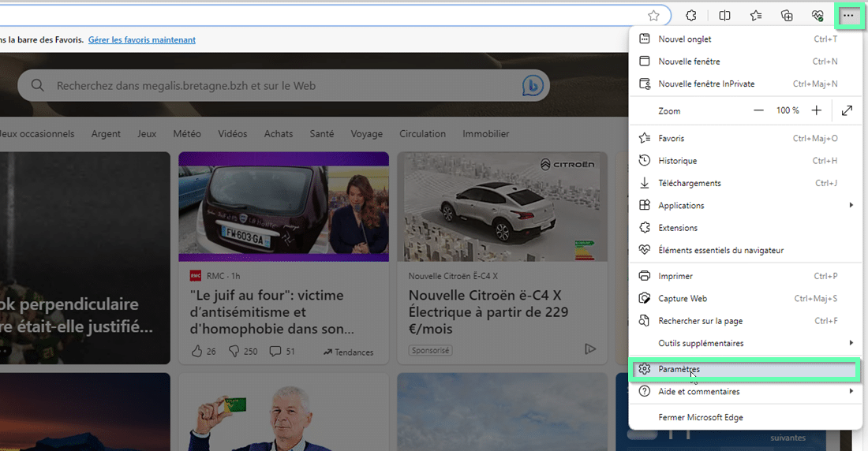Expand Outils supplémentaires submenu
868x451 pixels.
745,343
